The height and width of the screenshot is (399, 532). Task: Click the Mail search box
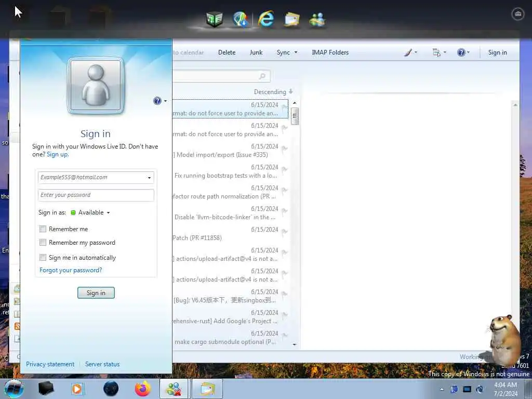point(221,76)
